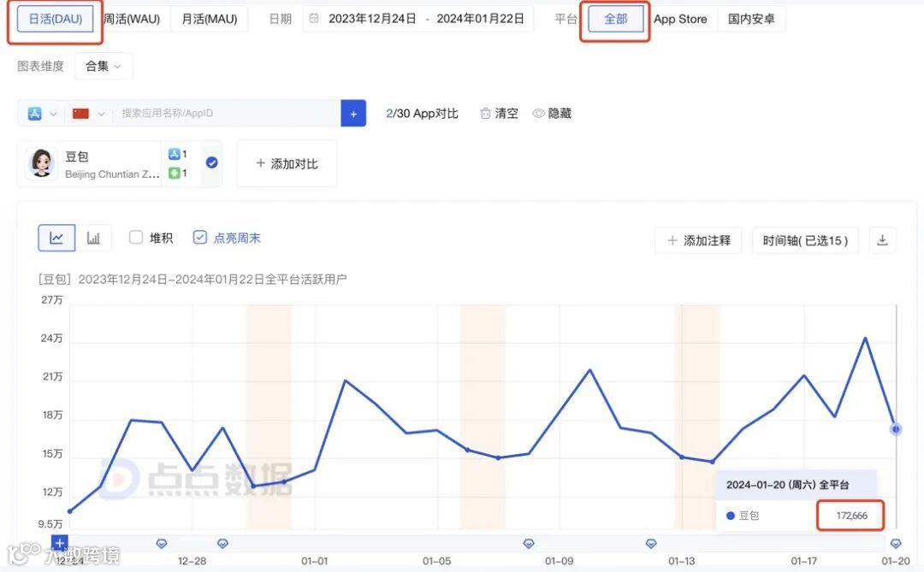
Task: Open 时间轴(已选15) selector
Action: (x=805, y=240)
